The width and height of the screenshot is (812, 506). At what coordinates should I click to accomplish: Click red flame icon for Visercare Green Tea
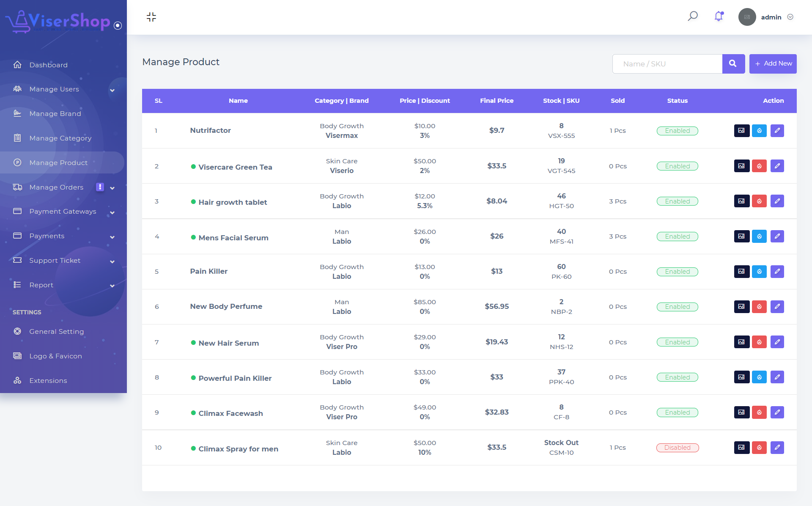[759, 166]
